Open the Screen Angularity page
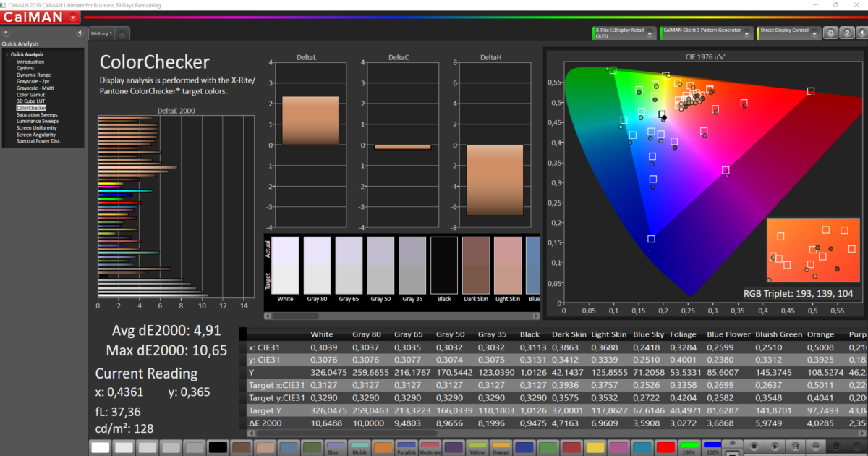 tap(35, 134)
